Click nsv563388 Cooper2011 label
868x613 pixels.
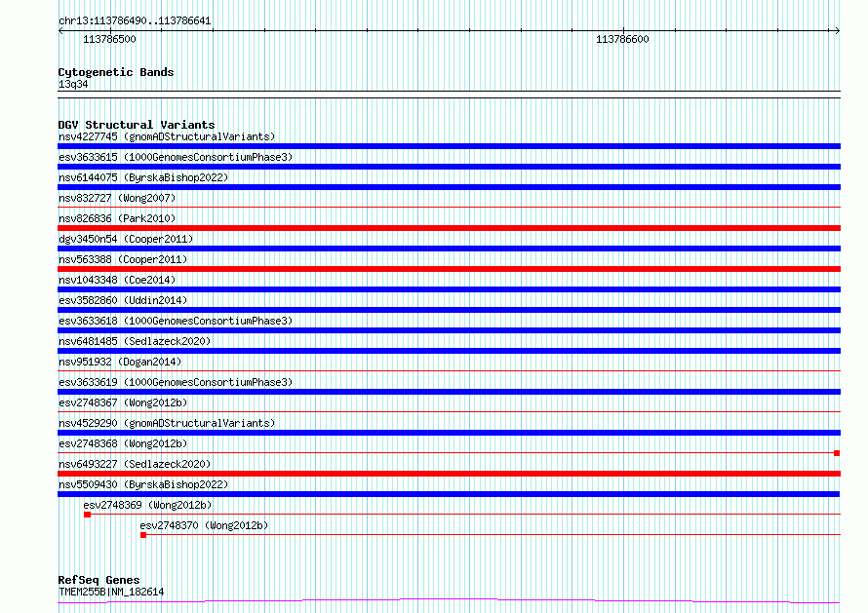click(123, 259)
